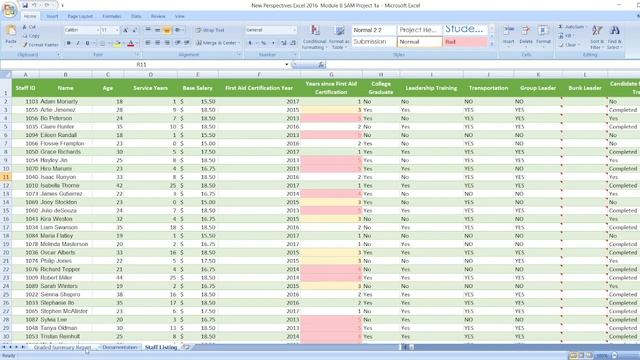Expand the Name Box dropdown arrow
This screenshot has height=360, width=640.
[x=287, y=64]
